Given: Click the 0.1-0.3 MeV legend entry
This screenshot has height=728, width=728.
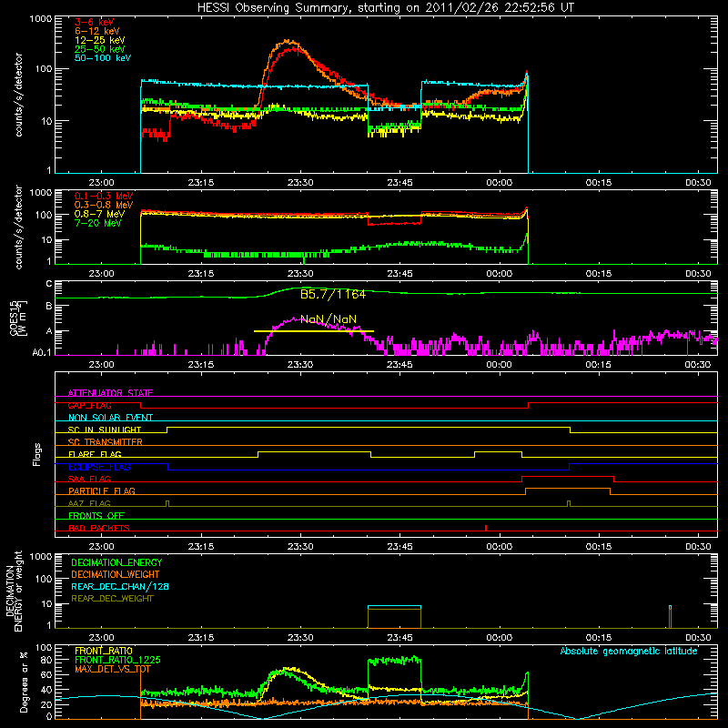Looking at the screenshot, I should (104, 196).
